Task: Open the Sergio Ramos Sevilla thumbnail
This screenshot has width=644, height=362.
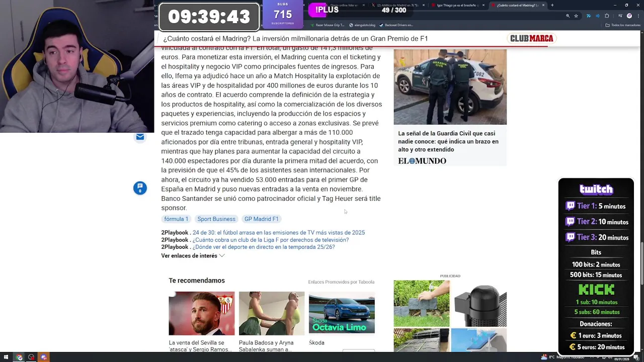Action: coord(201,313)
